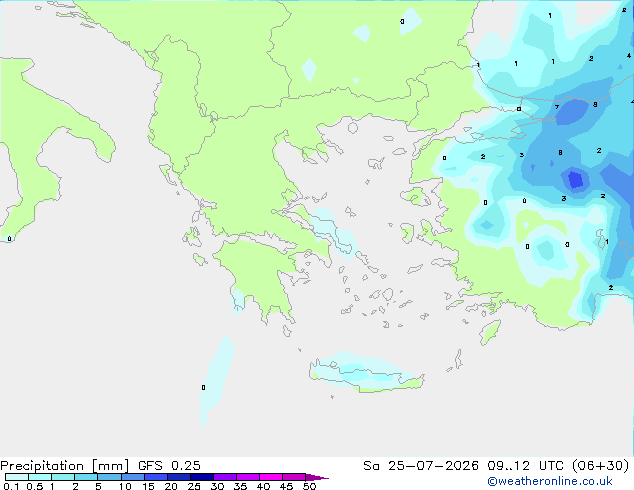634x490 pixels.
Task: Click the "20" legend scale label
Action: 171,486
